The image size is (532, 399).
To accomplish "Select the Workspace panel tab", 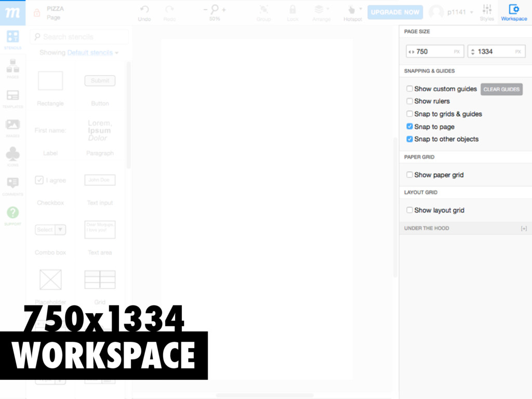I will pos(514,13).
